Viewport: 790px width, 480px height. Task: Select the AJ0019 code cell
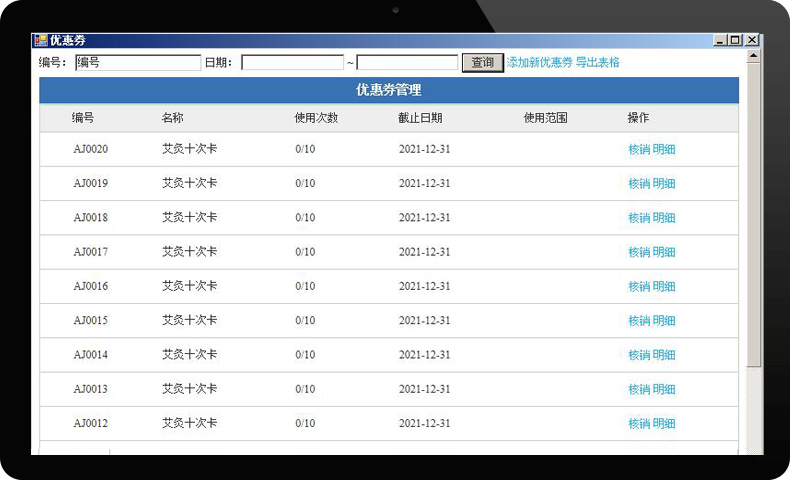tap(91, 183)
